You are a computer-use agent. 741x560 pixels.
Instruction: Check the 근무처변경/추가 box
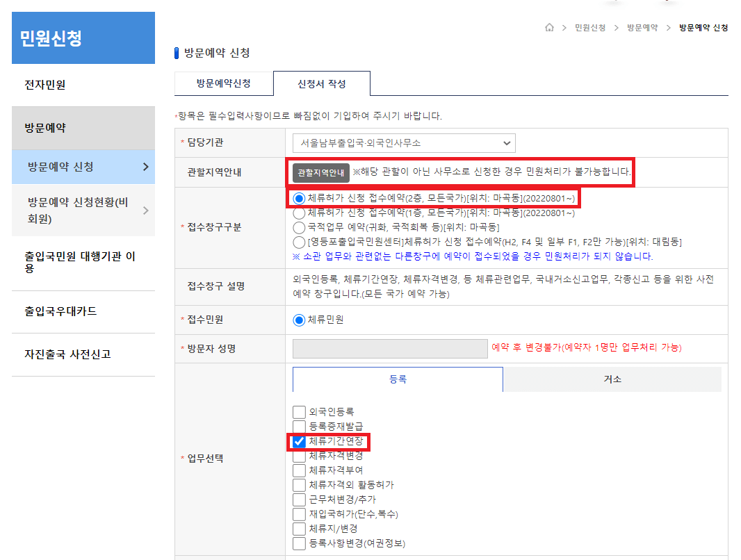click(298, 500)
